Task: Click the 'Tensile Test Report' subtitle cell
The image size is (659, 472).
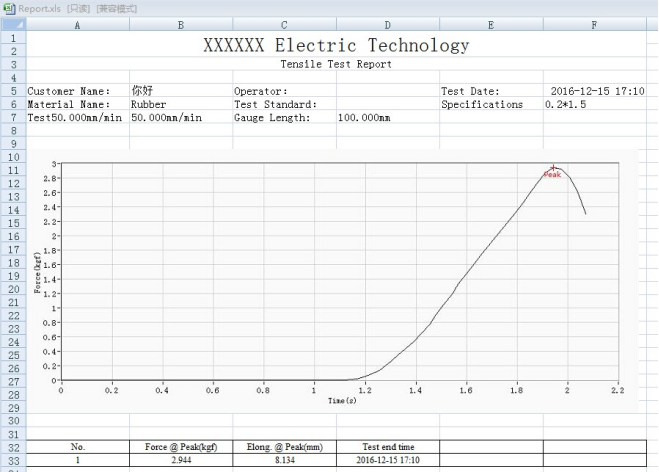Action: click(x=336, y=64)
